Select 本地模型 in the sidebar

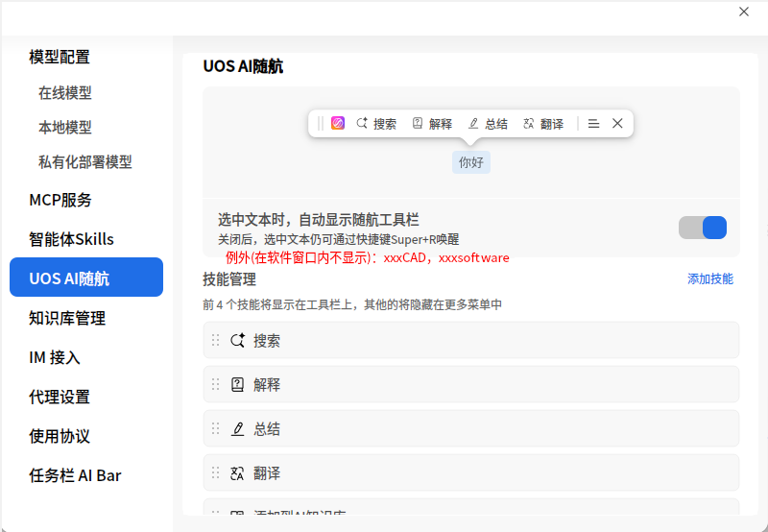pos(65,128)
